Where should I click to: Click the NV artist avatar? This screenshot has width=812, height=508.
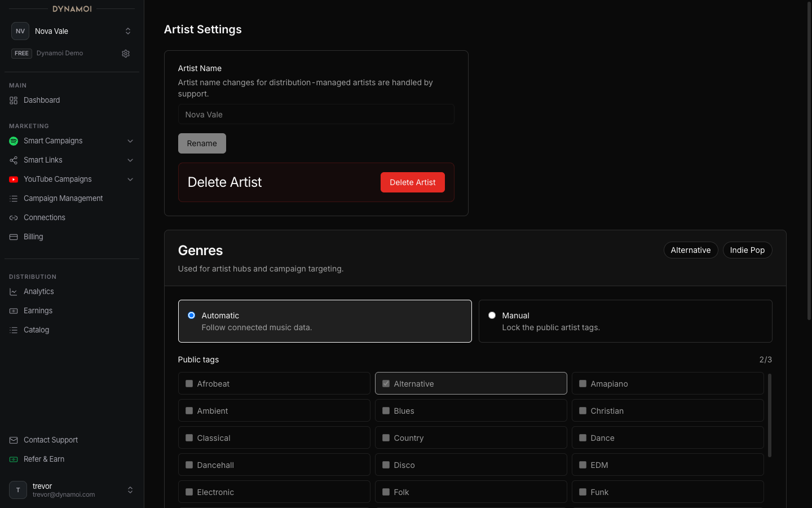coord(20,31)
